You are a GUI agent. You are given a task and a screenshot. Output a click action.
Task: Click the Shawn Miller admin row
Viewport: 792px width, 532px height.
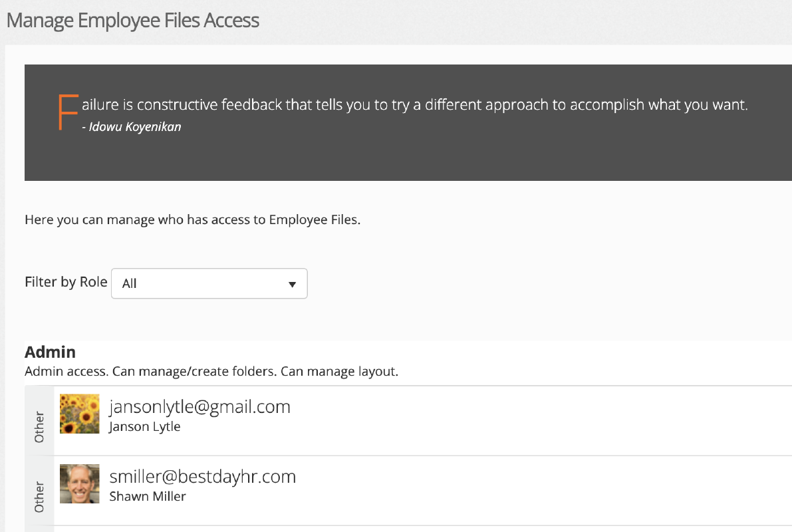point(408,491)
